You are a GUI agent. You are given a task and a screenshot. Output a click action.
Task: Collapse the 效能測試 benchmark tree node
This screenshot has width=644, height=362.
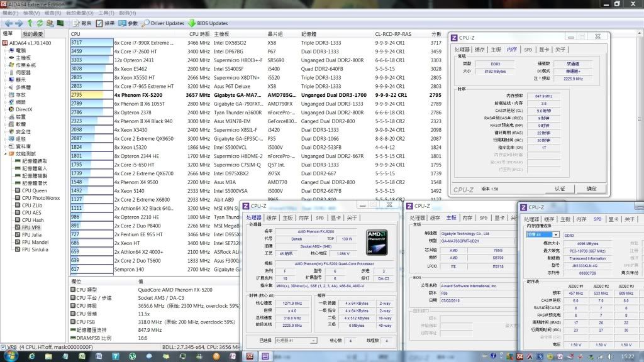point(5,153)
